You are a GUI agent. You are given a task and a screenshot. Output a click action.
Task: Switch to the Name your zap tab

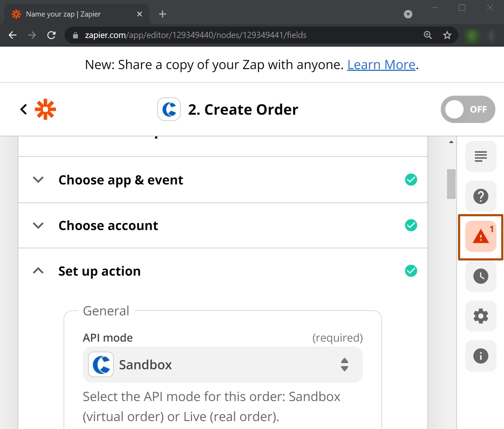coord(76,14)
